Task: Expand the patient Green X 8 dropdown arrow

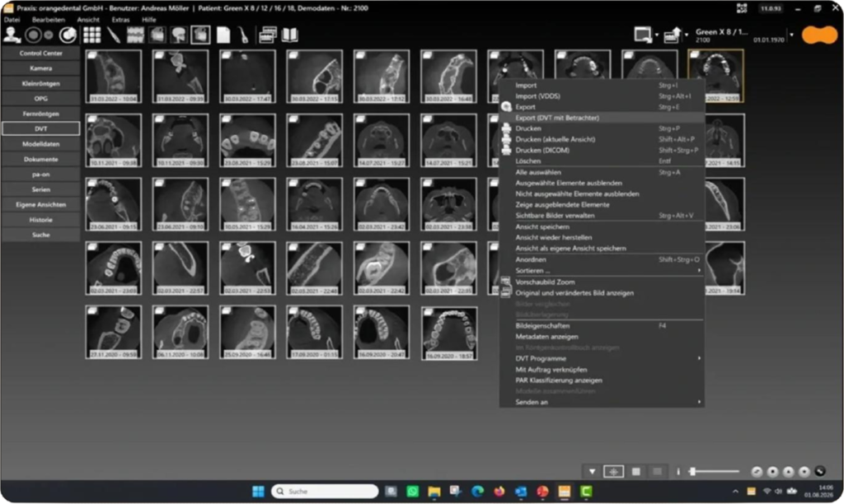Action: coord(791,35)
